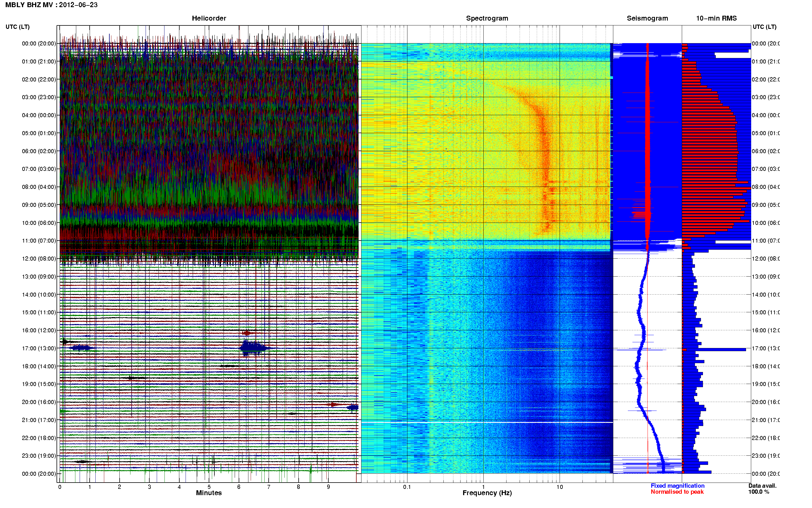The height and width of the screenshot is (508, 812).
Task: Click Helicorder time label 09:00 (05:00)
Action: [x=39, y=205]
